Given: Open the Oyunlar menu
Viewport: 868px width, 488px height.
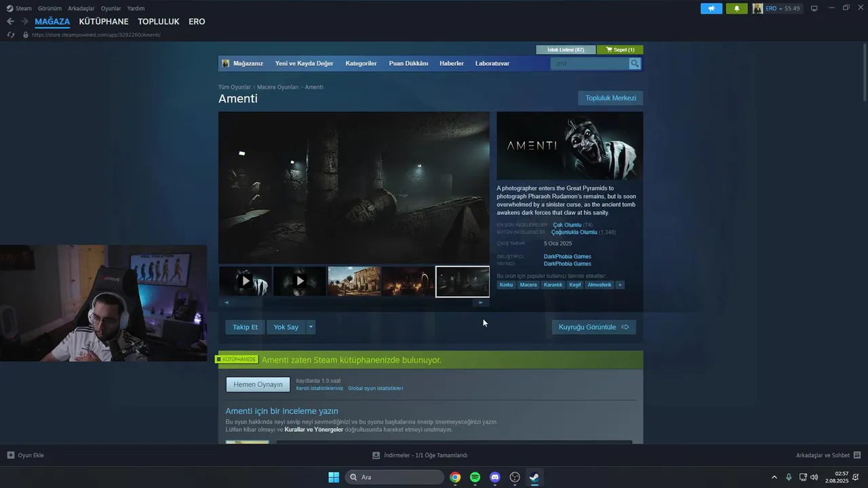Looking at the screenshot, I should point(111,8).
